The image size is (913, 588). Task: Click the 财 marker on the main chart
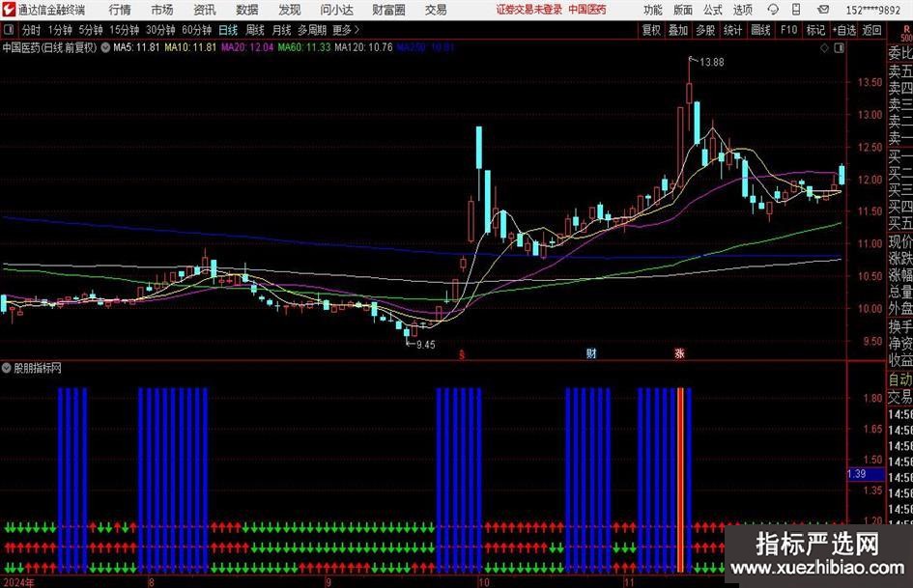click(x=591, y=353)
